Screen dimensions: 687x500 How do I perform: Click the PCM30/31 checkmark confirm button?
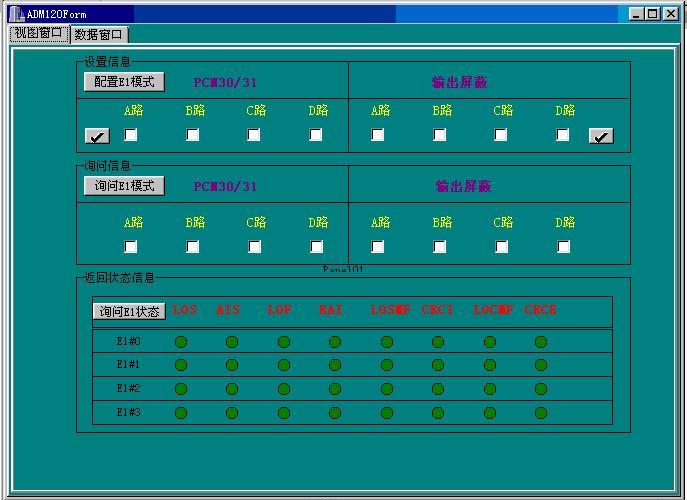(x=97, y=136)
